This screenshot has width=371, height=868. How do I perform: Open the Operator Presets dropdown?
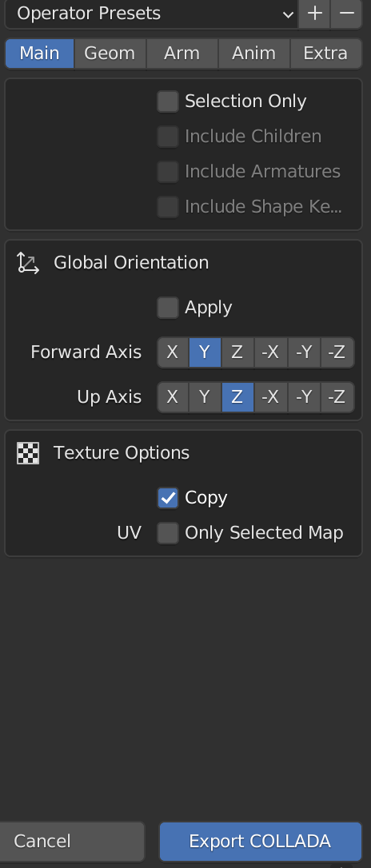coord(151,14)
